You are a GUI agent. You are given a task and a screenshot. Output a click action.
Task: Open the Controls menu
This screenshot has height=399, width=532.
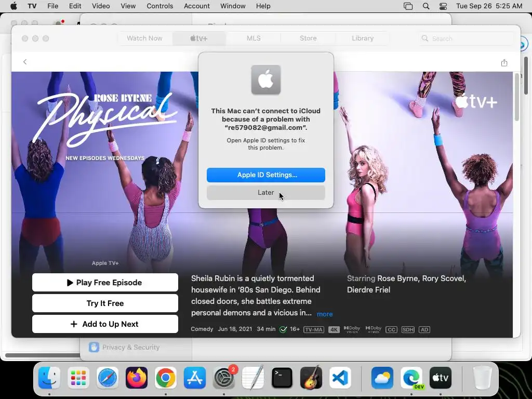click(x=160, y=6)
